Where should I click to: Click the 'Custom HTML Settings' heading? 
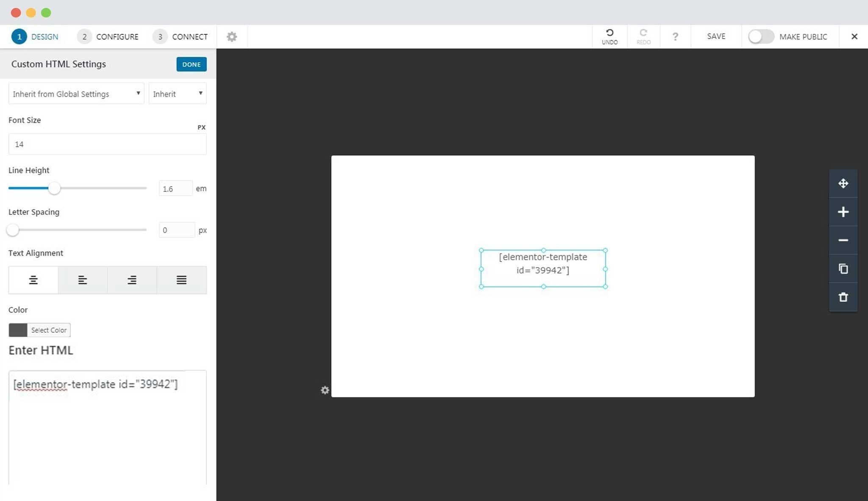pos(58,64)
